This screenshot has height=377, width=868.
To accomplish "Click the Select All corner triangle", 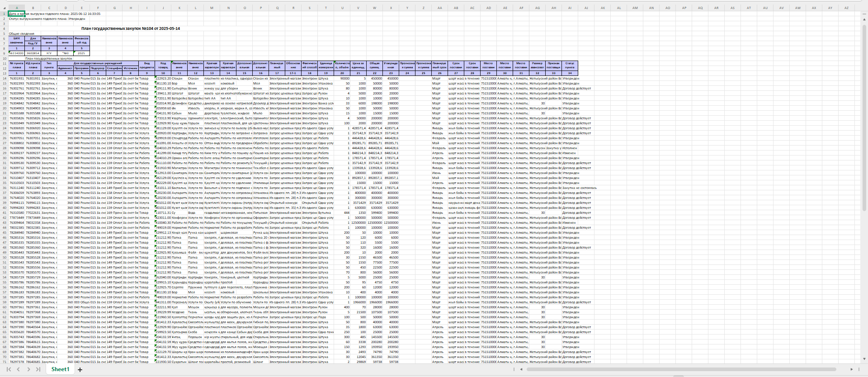I will 4,8.
